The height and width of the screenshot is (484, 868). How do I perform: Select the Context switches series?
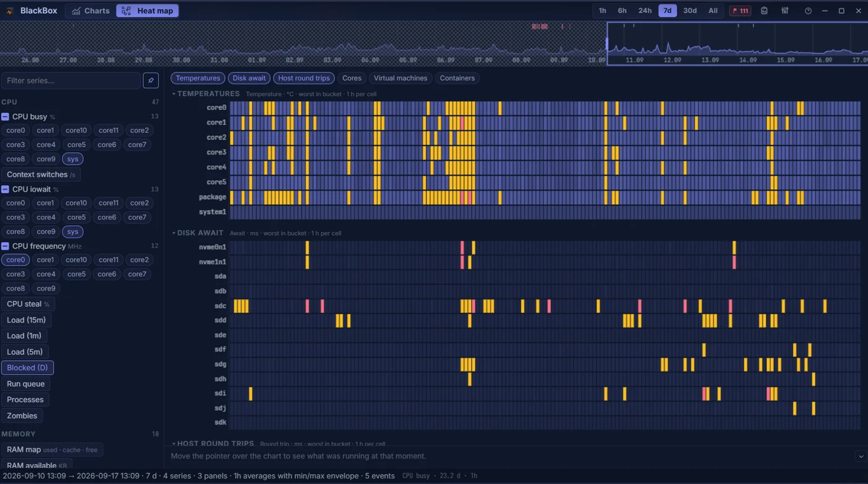coord(41,174)
